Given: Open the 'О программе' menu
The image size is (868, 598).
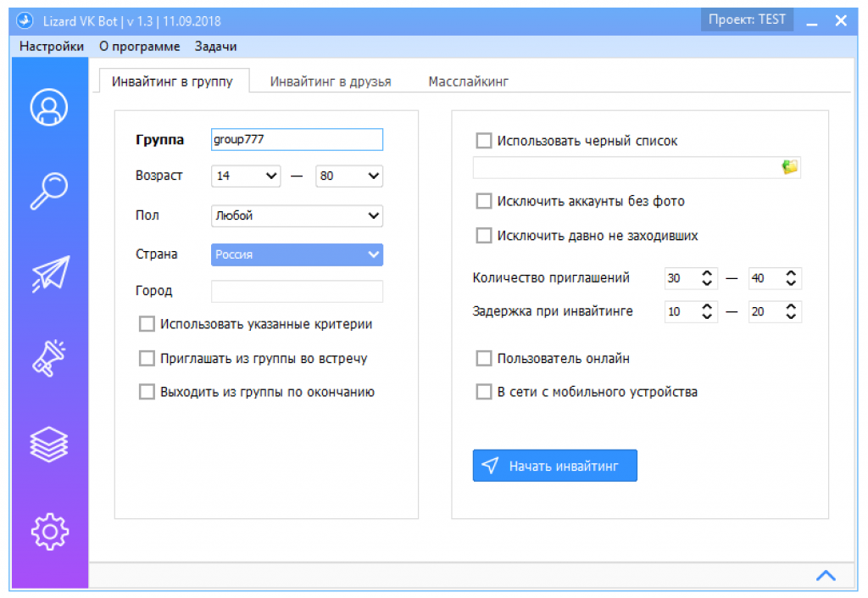Looking at the screenshot, I should [x=140, y=47].
